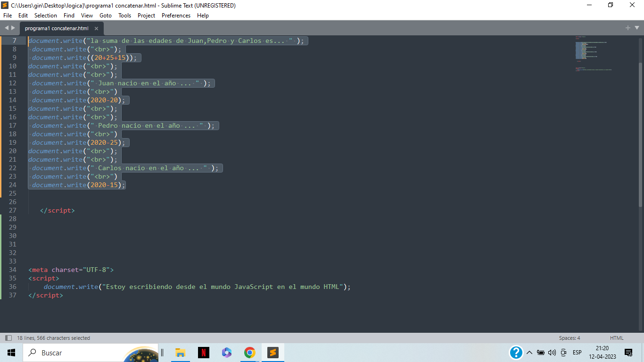Restore down the Sublime Text window

(611, 5)
